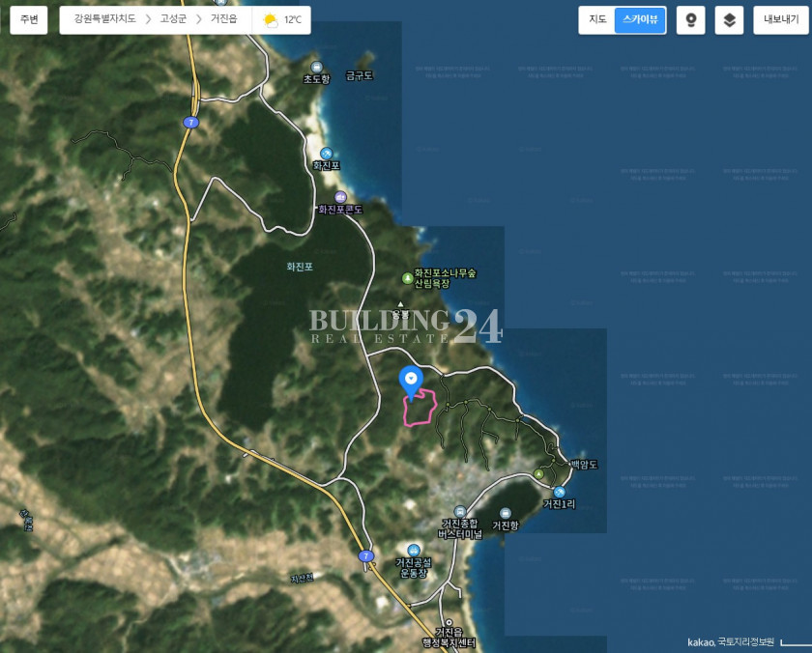Select the 스카이뷰 satellite view

pos(640,19)
